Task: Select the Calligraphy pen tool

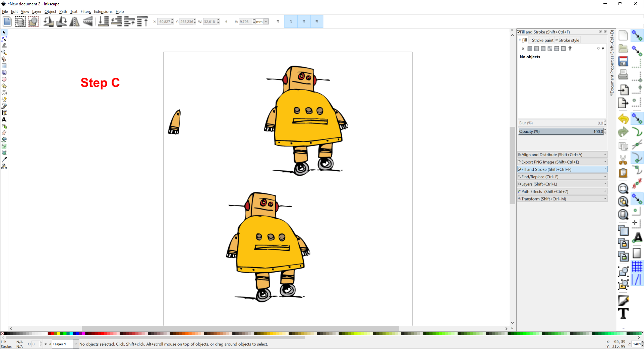Action: pos(4,113)
